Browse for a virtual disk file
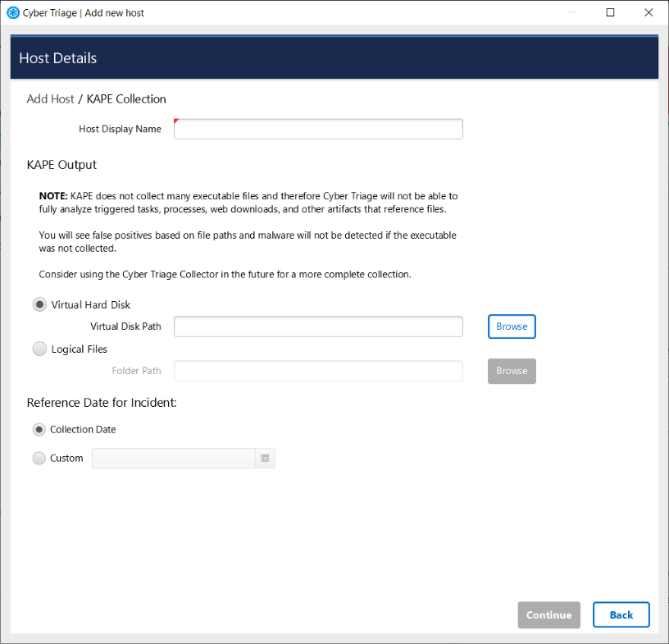 pyautogui.click(x=512, y=327)
